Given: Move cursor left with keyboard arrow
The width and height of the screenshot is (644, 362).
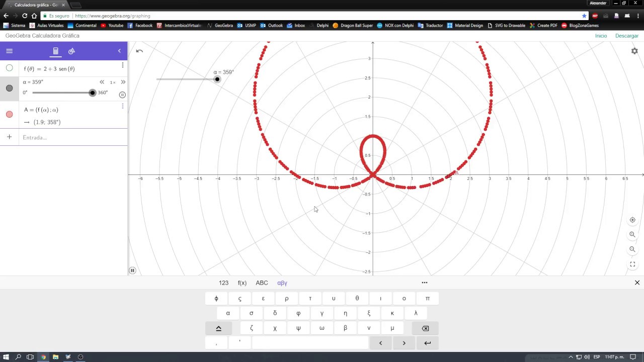Looking at the screenshot, I should [380, 343].
